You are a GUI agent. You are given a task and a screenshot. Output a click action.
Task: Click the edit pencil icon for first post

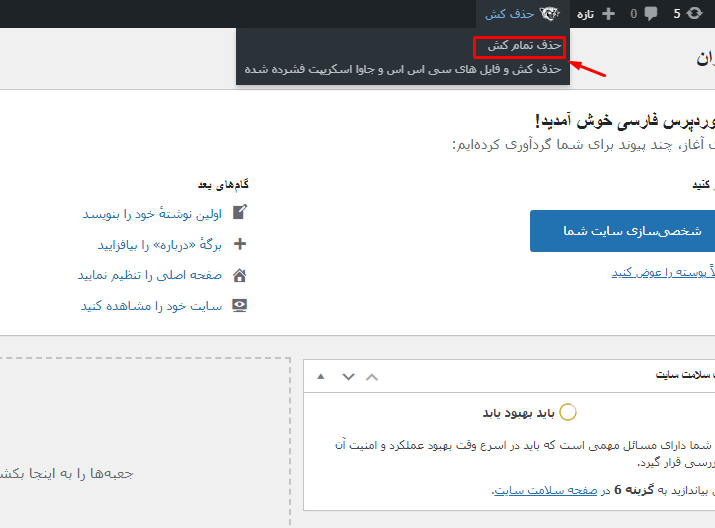point(240,212)
